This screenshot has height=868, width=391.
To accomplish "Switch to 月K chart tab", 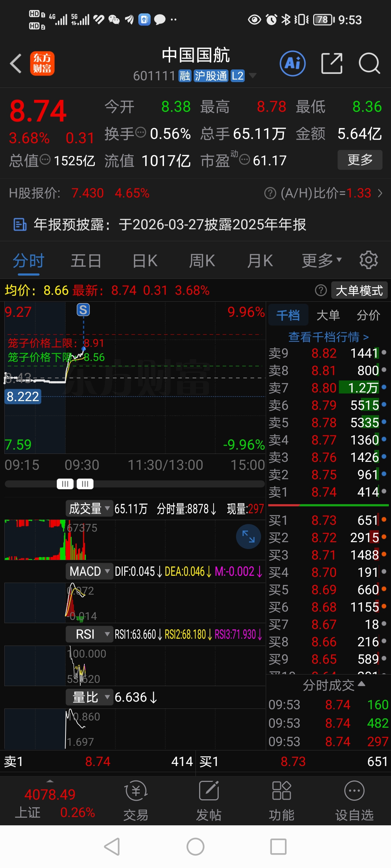I will (260, 260).
